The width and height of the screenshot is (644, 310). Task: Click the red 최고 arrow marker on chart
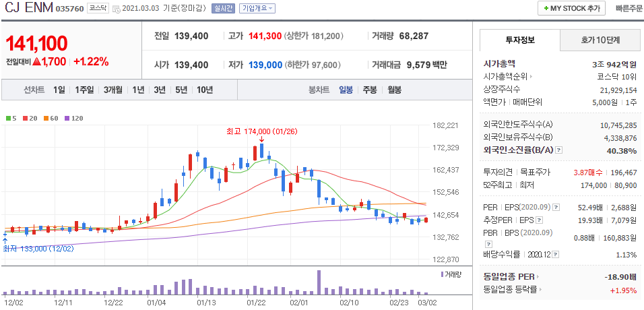(x=261, y=139)
